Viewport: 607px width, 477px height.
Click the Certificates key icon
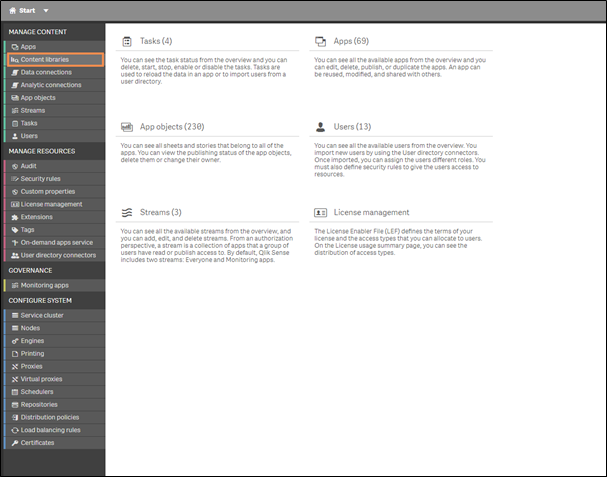pos(15,443)
